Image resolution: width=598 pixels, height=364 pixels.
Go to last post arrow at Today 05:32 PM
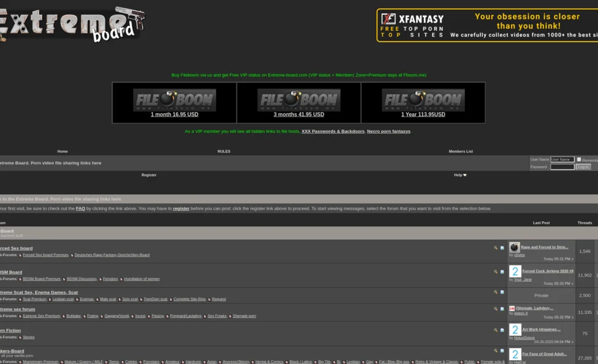pyautogui.click(x=572, y=317)
